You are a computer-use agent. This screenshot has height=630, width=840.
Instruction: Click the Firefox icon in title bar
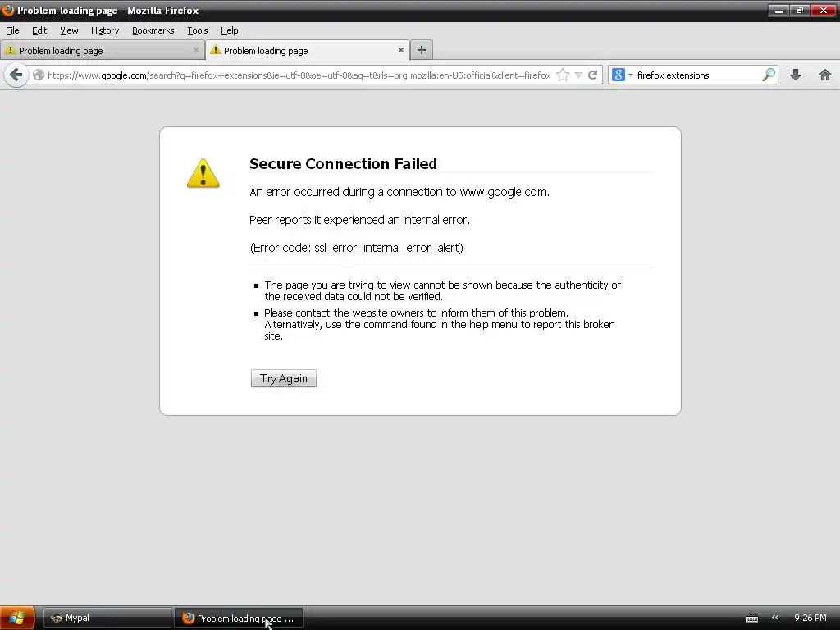tap(7, 10)
